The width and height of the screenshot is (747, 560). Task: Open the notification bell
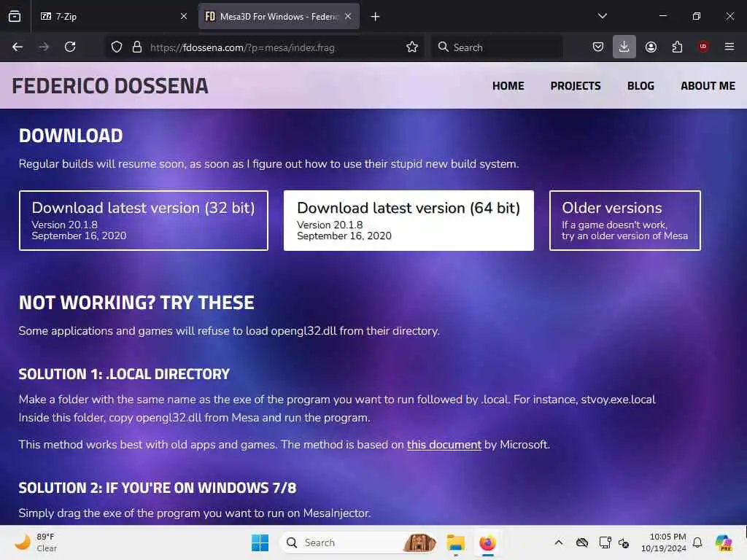coord(697,542)
